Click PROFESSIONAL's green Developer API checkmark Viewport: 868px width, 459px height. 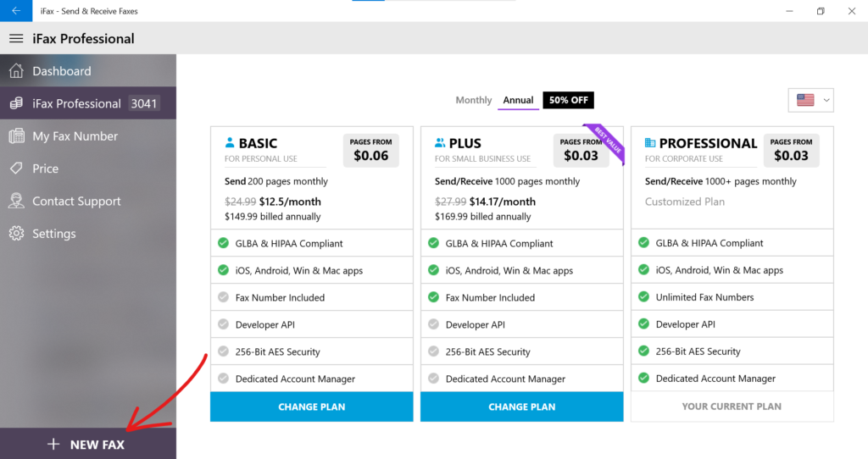click(644, 324)
